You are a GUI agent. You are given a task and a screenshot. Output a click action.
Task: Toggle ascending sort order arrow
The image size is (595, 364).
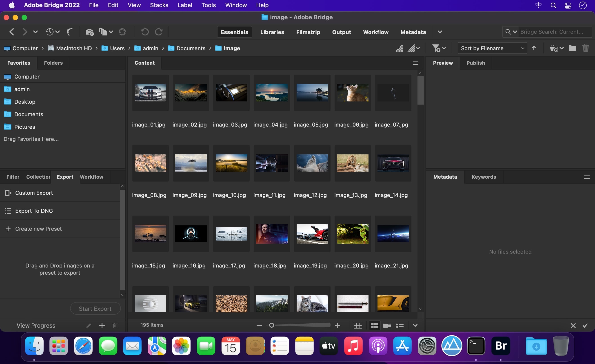click(534, 48)
